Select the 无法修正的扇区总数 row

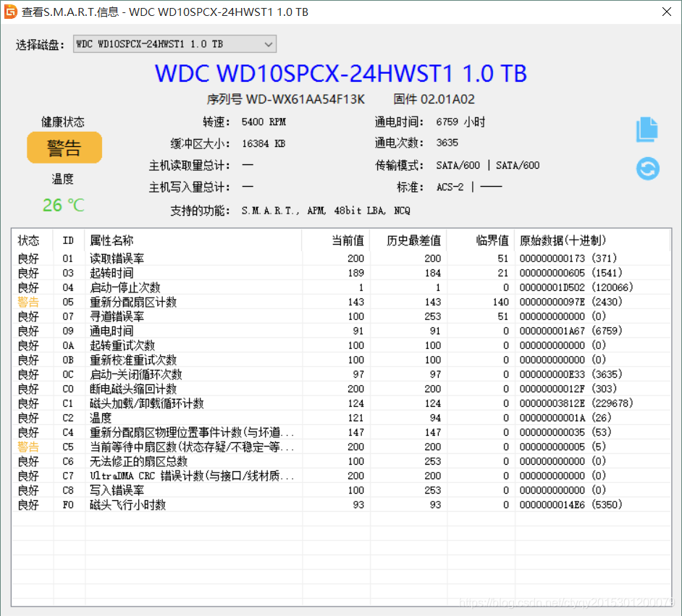coord(341,461)
